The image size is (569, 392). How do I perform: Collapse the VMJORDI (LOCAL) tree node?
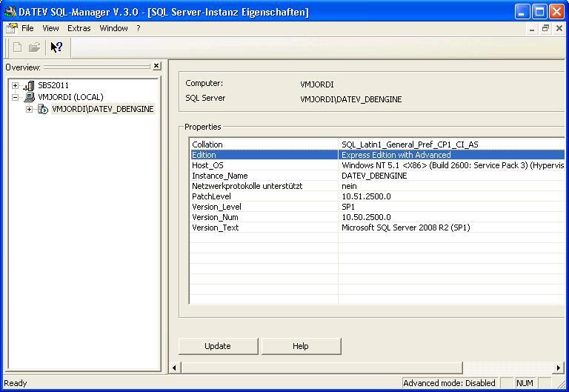point(15,97)
